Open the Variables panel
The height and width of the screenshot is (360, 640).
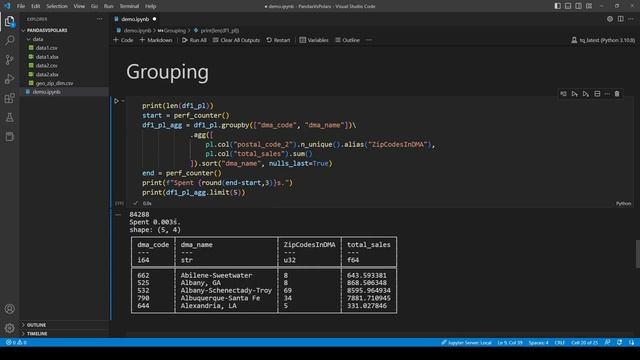click(x=314, y=40)
